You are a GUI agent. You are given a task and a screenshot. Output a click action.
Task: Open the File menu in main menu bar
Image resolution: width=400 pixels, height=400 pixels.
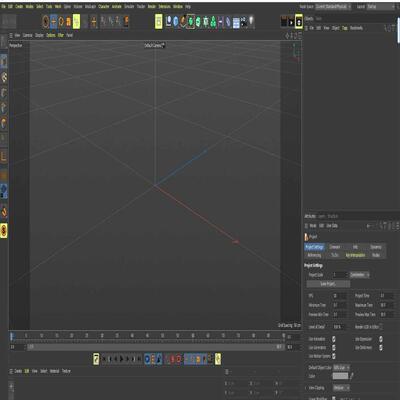click(x=4, y=7)
